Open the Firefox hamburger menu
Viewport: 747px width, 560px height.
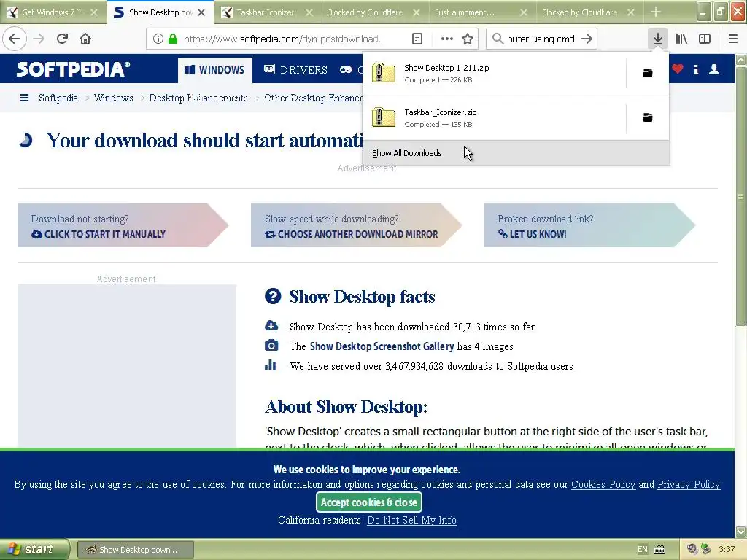click(732, 39)
